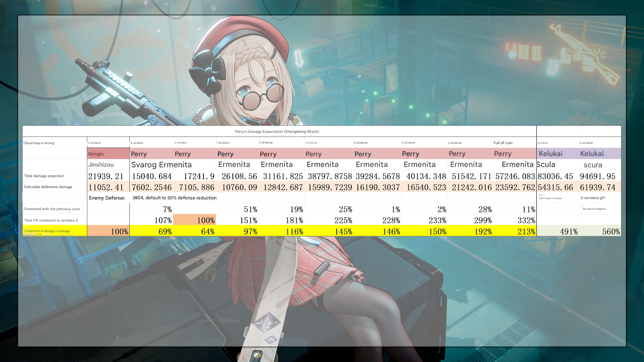Click "299%" in the total lift row
This screenshot has width=644, height=362.
[x=483, y=221]
